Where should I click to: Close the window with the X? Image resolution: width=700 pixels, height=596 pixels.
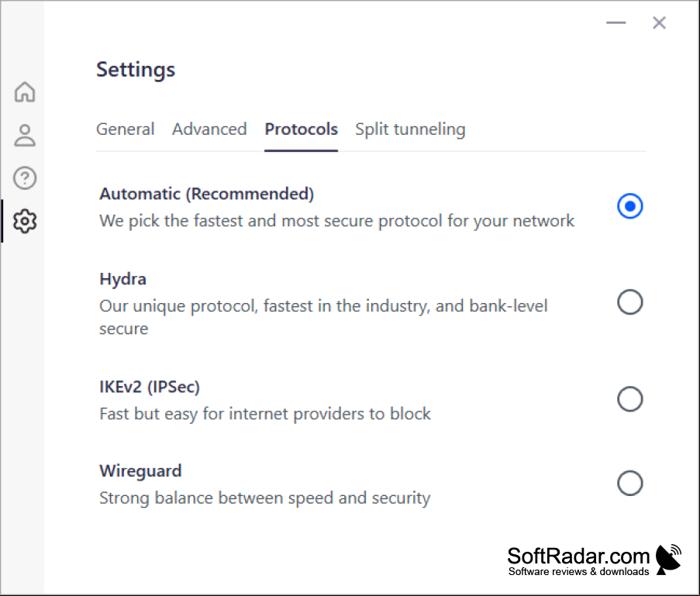[x=660, y=22]
